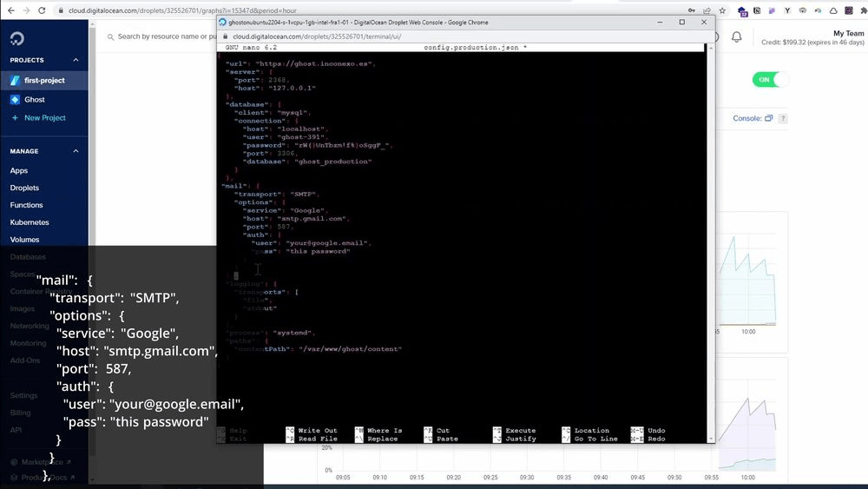Image resolution: width=868 pixels, height=489 pixels.
Task: Open Console in new window icon
Action: pos(768,118)
